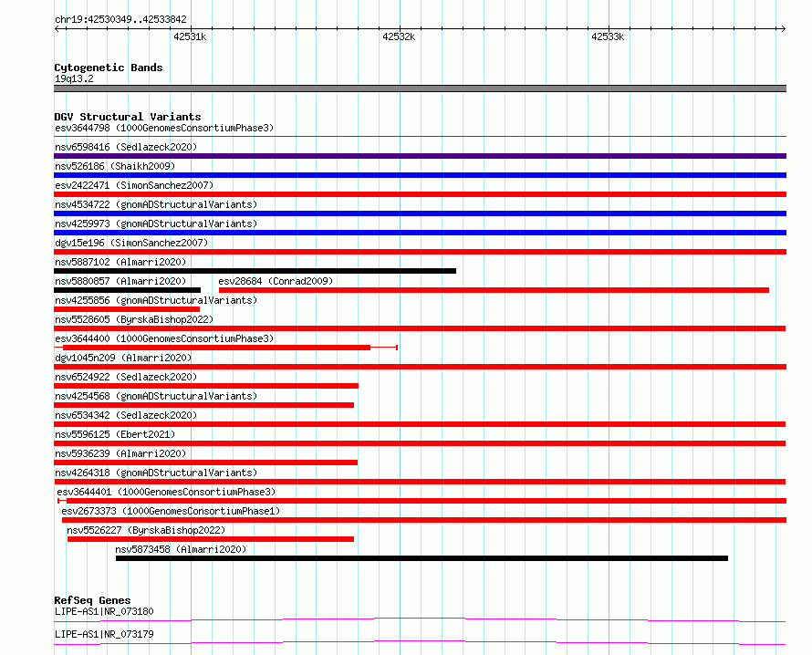Image resolution: width=812 pixels, height=655 pixels.
Task: Select variant label nsv6598416 (Sedlazeck2020)
Action: click(x=126, y=147)
